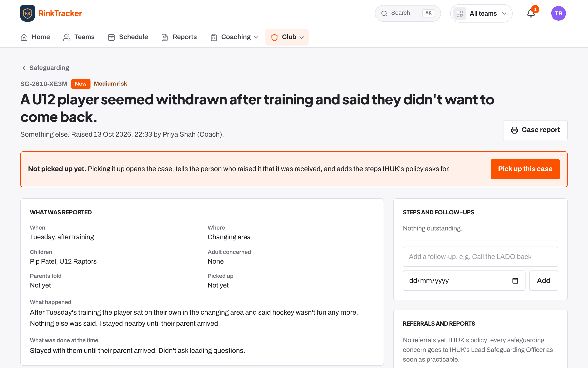Screen dimensions: 588x368
Task: Click the Changing area value
Action: tap(229, 237)
